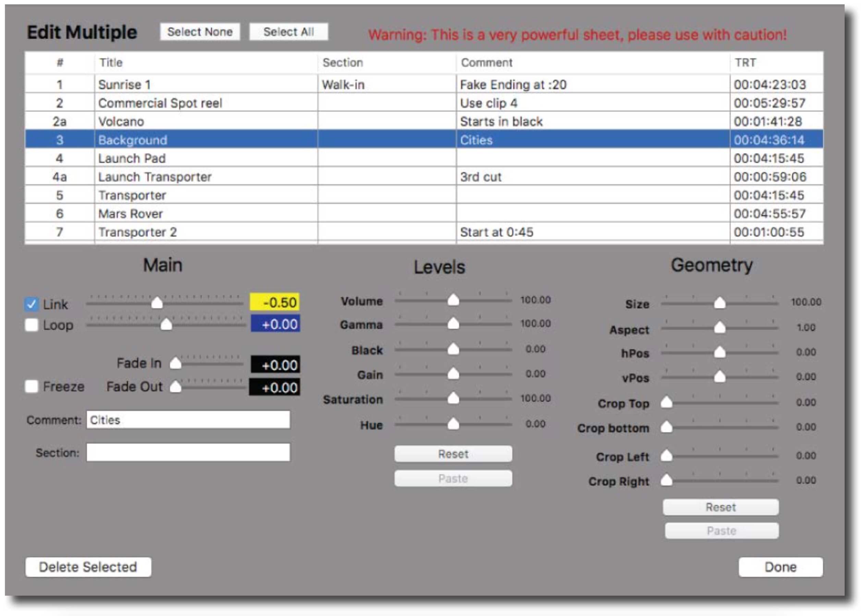Click the Aspect slider handle
The height and width of the screenshot is (616, 863).
[x=720, y=327]
